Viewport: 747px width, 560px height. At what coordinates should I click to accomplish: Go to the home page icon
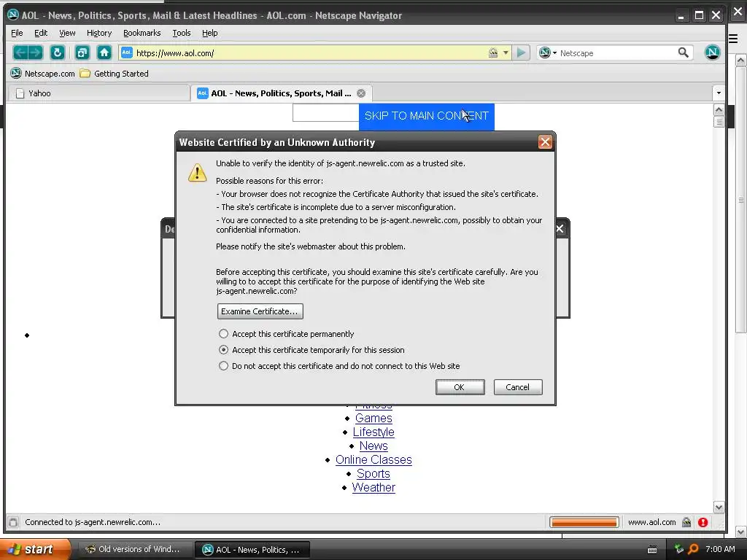click(104, 52)
